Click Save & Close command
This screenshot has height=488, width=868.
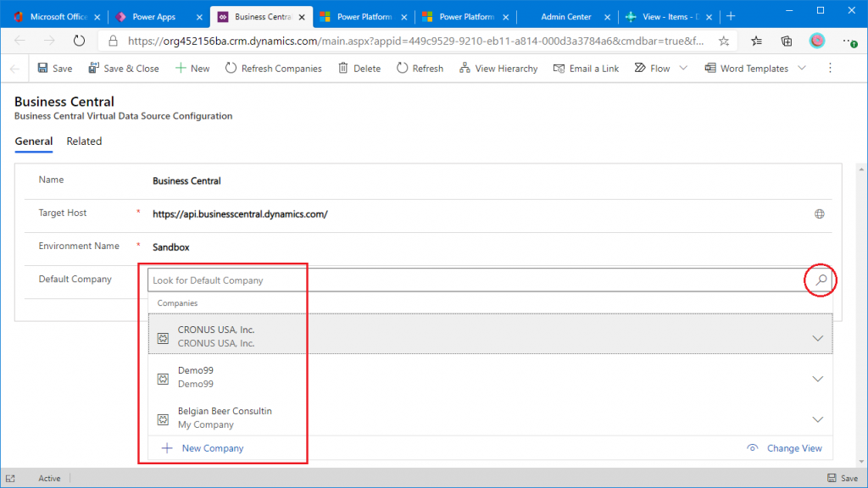[x=124, y=68]
